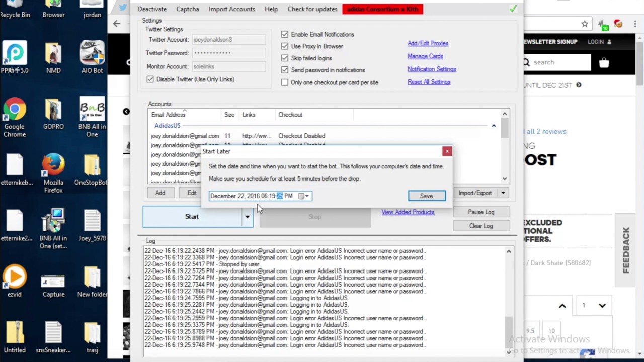Toggle Disable Twitter (Use Only Links) checkbox

coord(150,79)
